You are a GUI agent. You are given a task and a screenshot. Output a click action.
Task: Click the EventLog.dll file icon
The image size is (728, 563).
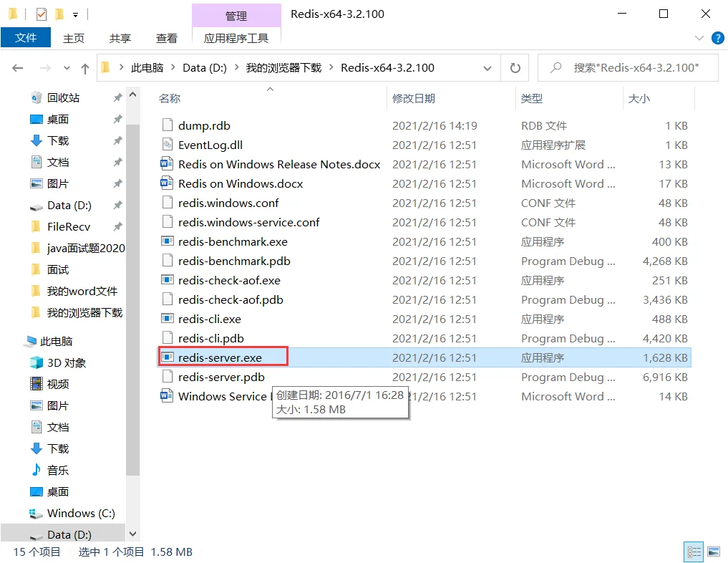(167, 145)
